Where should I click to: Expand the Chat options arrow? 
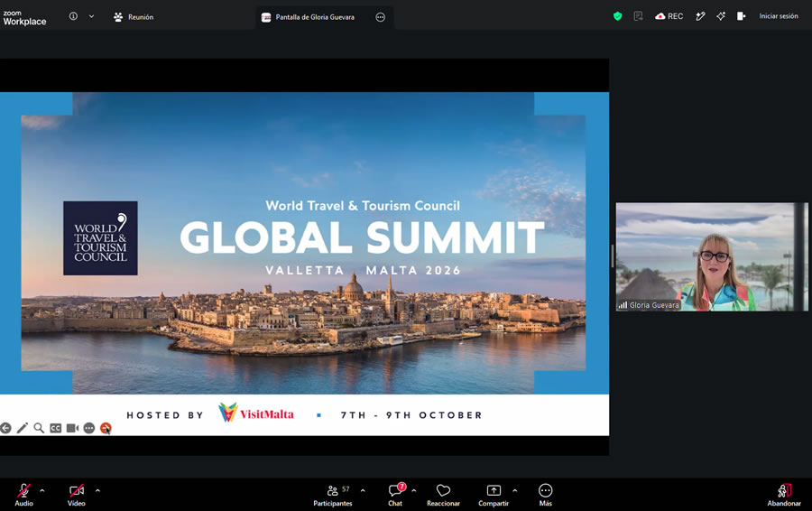point(414,490)
